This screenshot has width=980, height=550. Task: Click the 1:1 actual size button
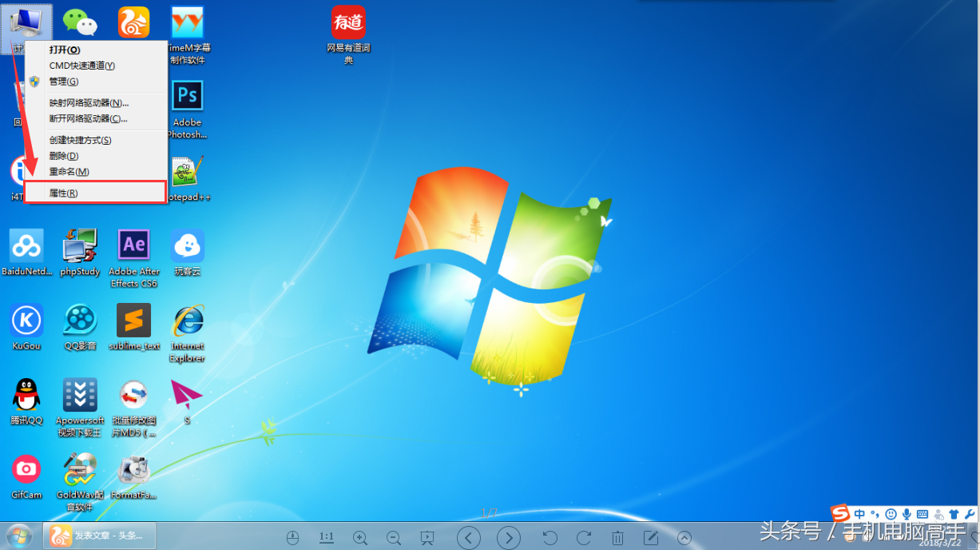pyautogui.click(x=327, y=537)
